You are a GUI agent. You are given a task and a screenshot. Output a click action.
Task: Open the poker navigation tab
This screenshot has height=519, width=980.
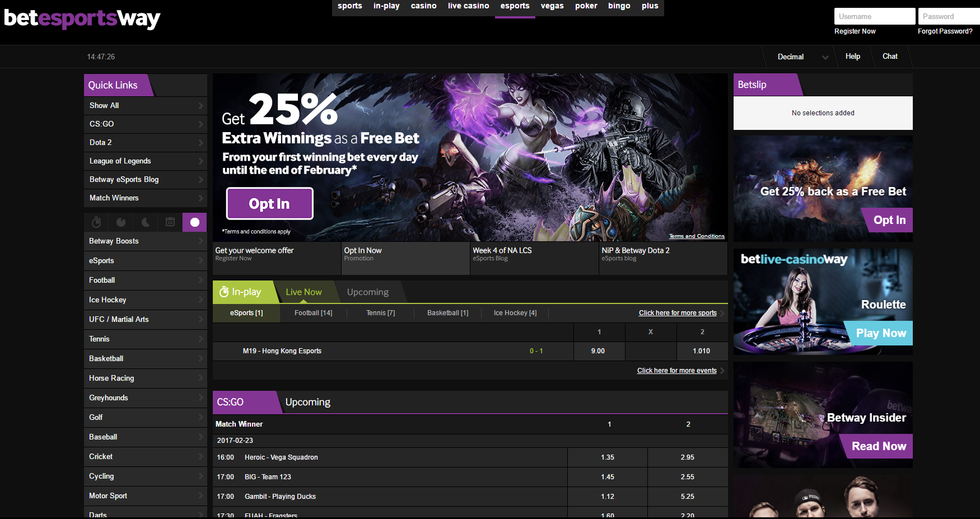(x=586, y=6)
